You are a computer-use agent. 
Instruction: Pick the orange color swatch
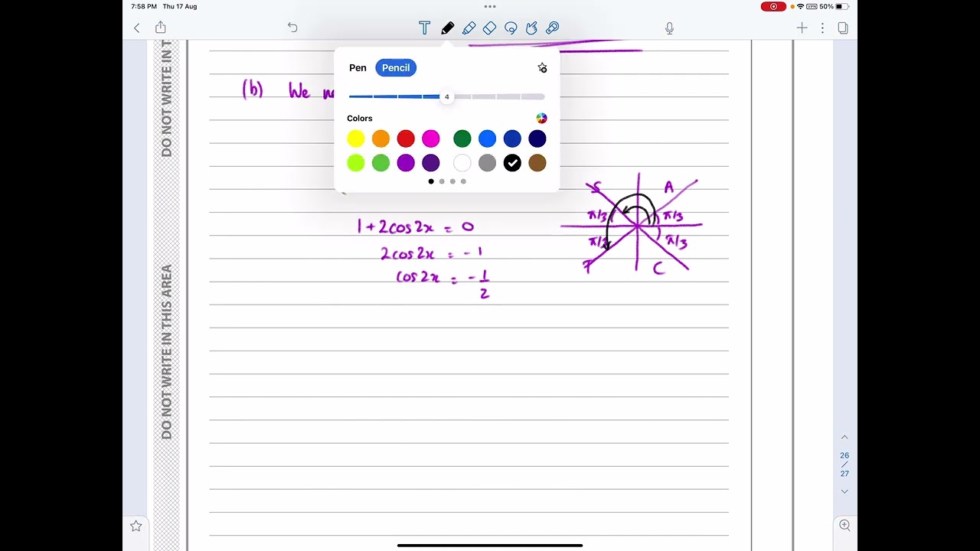(x=381, y=139)
